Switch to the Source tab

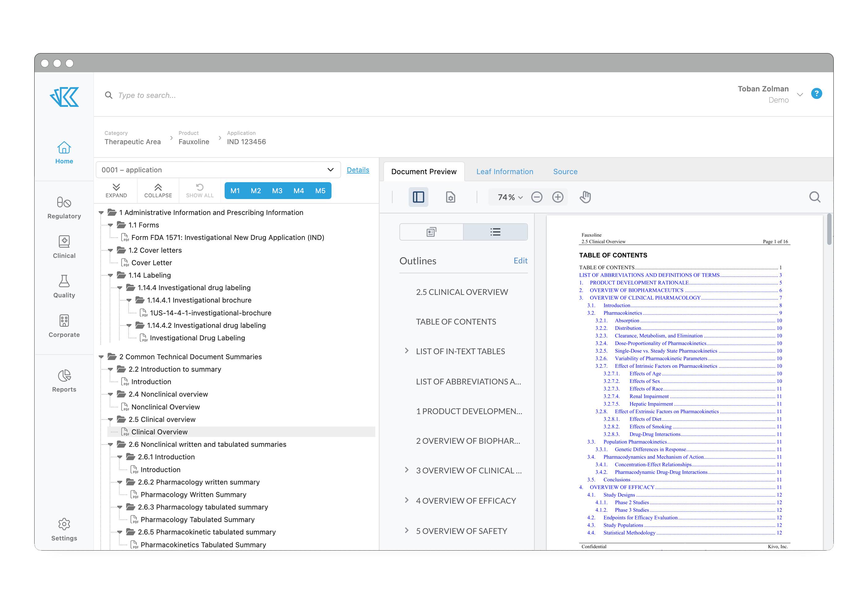(565, 172)
